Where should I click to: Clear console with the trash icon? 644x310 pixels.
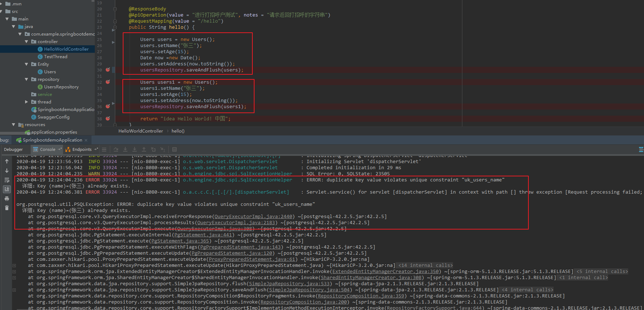pos(7,208)
